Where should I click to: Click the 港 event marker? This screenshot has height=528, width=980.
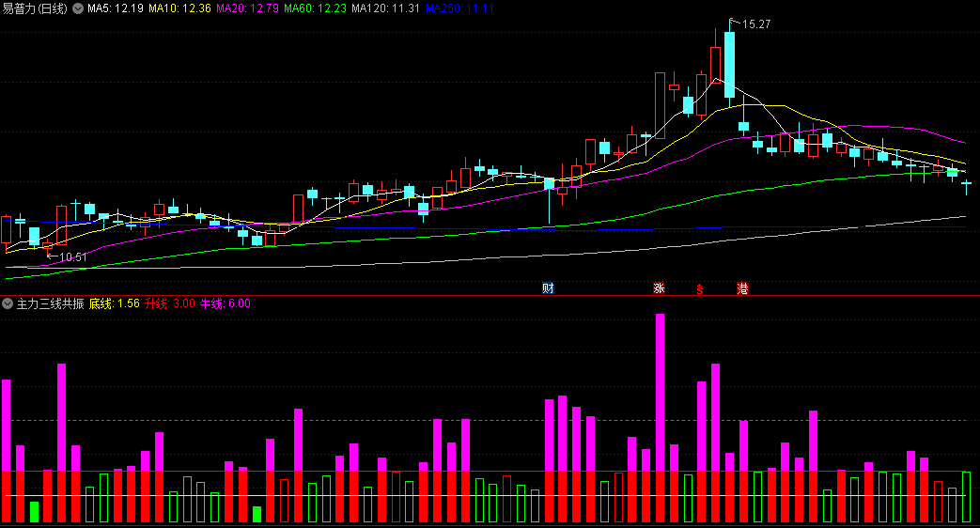pyautogui.click(x=742, y=288)
